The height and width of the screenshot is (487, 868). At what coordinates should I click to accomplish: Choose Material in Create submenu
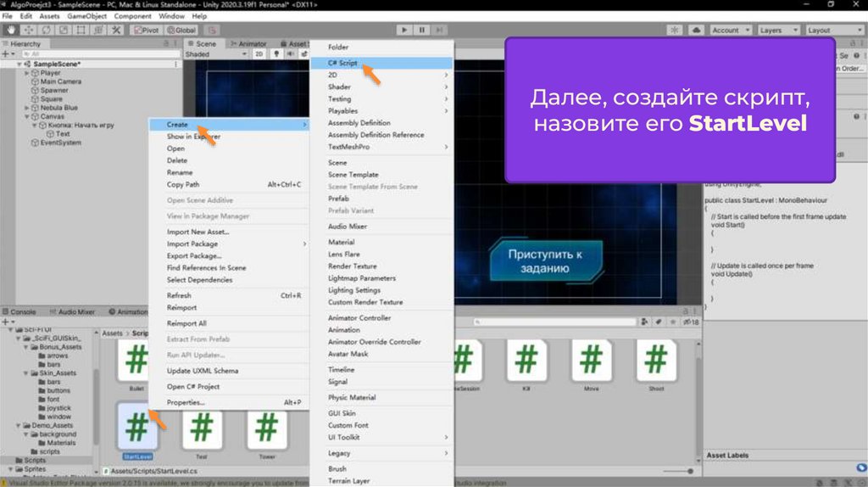382,242
